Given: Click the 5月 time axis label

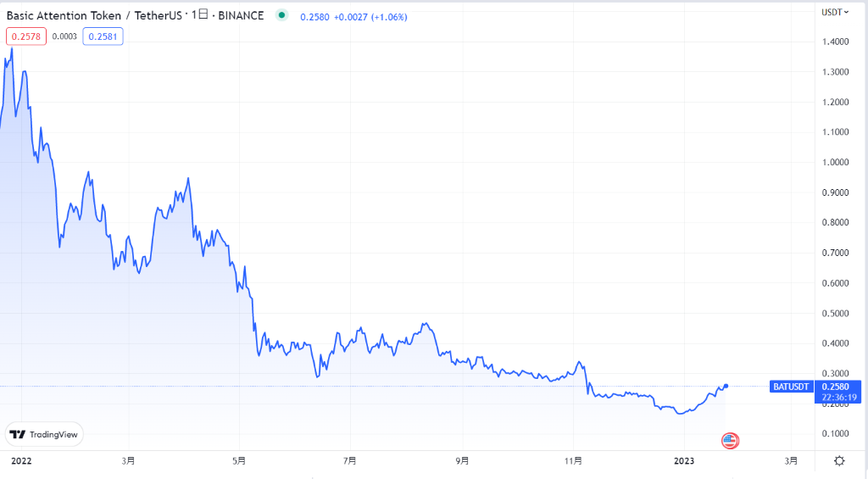Looking at the screenshot, I should point(239,460).
